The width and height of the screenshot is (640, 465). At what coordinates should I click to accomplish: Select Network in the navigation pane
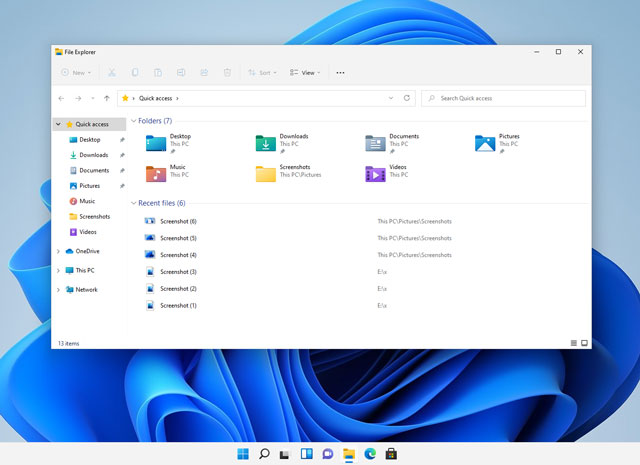pos(87,290)
